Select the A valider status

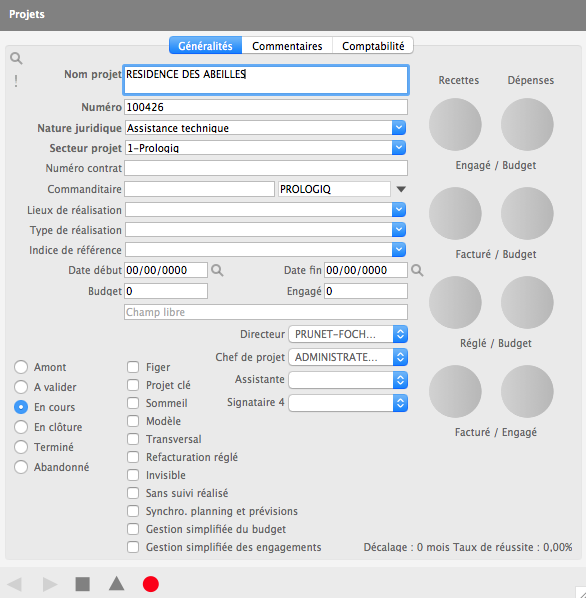click(21, 387)
